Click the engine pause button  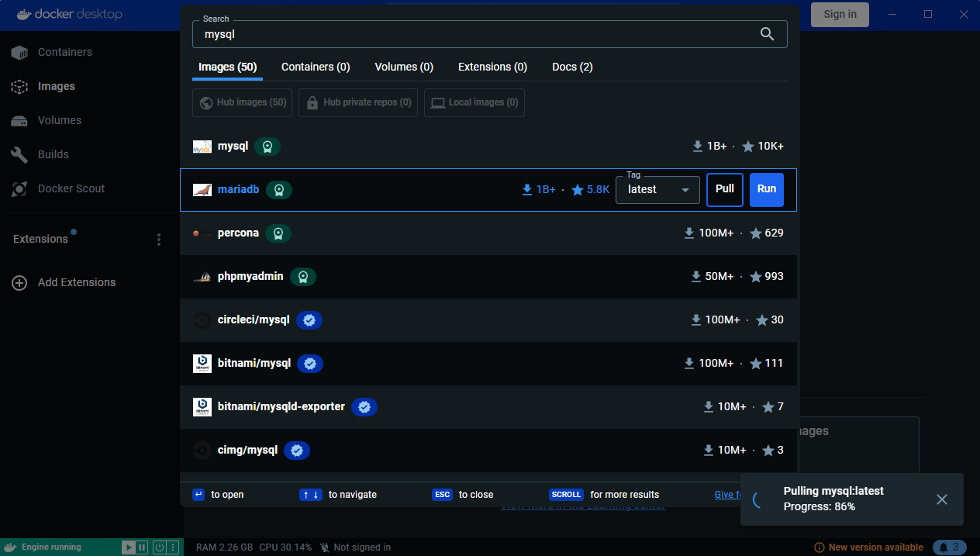(x=142, y=547)
